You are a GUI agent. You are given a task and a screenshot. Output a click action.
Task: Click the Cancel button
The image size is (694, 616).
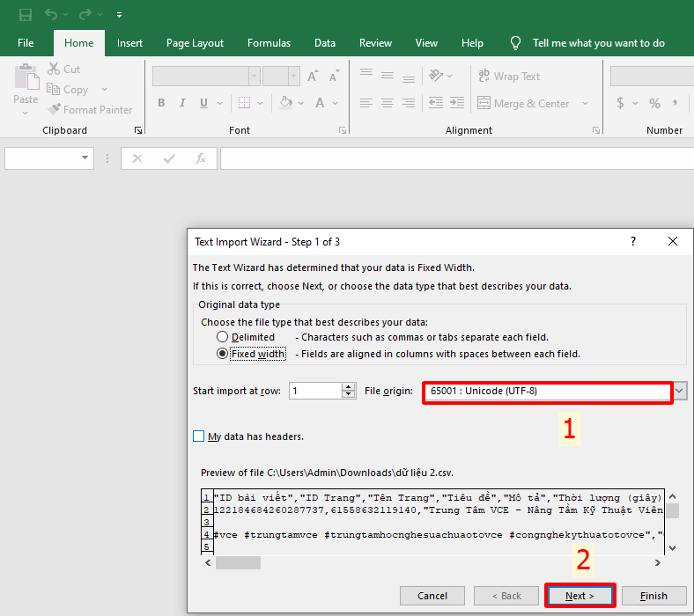tap(432, 596)
